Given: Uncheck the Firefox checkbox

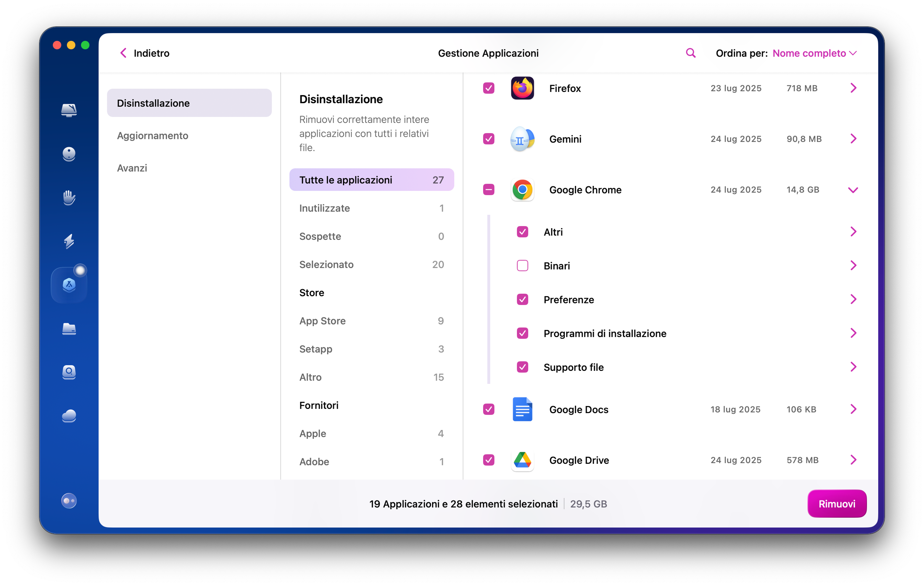Looking at the screenshot, I should [x=488, y=88].
